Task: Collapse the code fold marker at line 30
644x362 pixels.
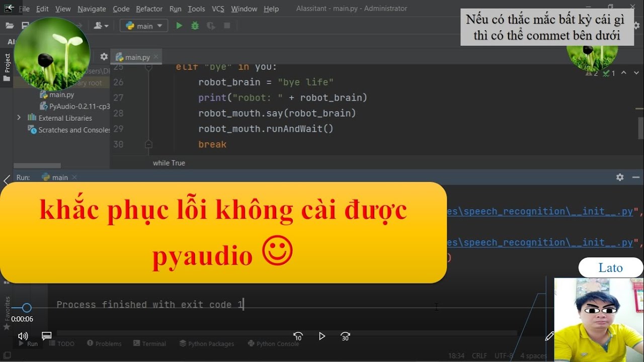Action: point(148,144)
